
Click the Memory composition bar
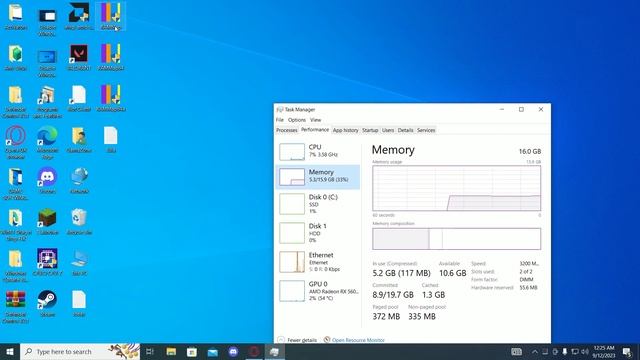pyautogui.click(x=456, y=239)
